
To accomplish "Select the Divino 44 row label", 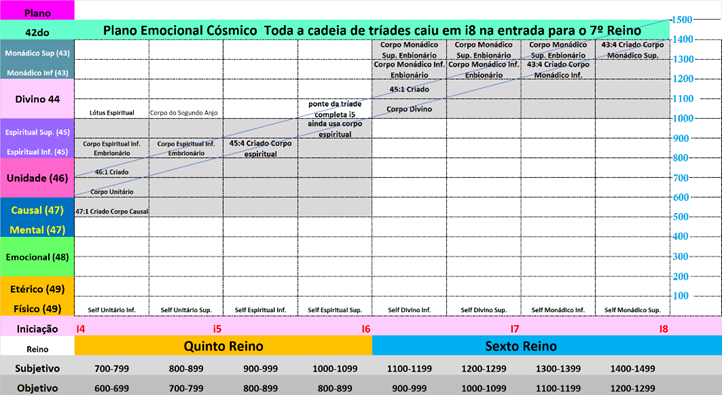I will [x=37, y=99].
